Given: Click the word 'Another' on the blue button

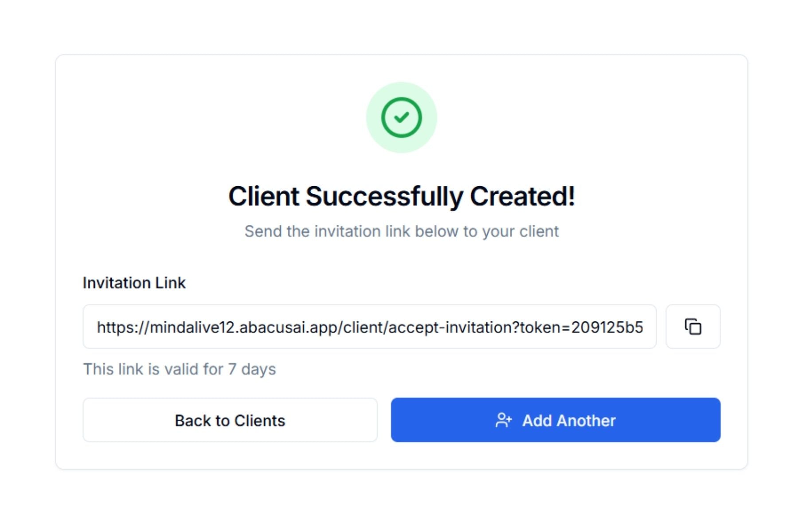Looking at the screenshot, I should tap(586, 420).
